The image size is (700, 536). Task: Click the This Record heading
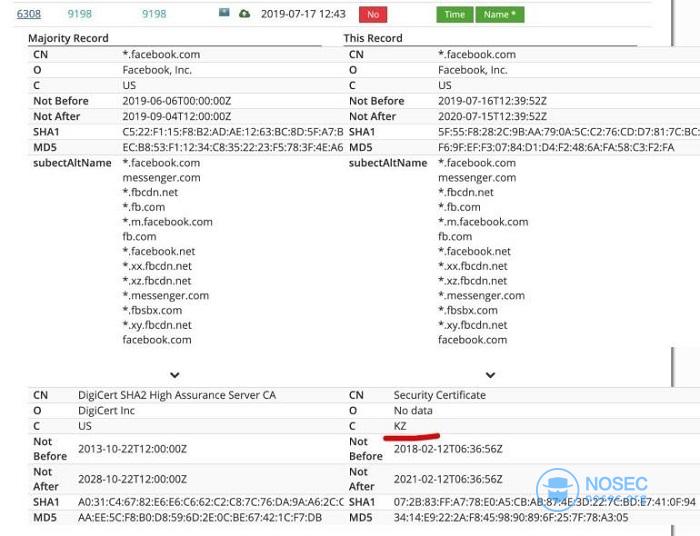[x=373, y=38]
